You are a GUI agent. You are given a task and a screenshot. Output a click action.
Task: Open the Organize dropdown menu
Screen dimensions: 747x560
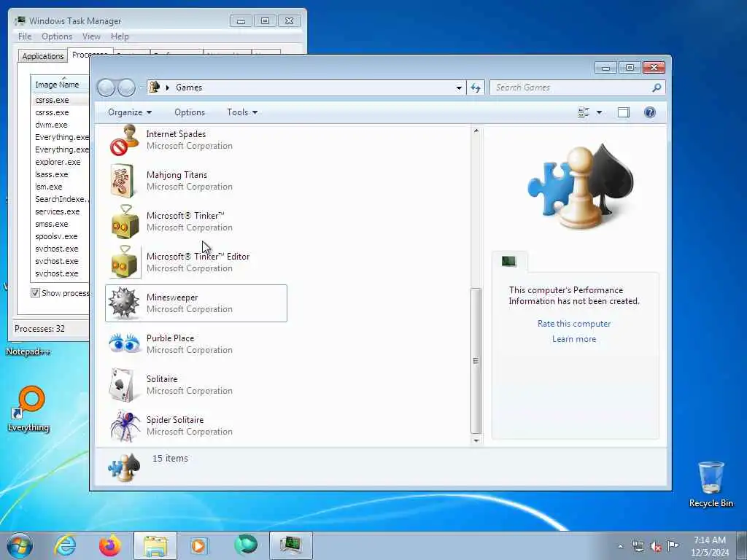click(130, 112)
